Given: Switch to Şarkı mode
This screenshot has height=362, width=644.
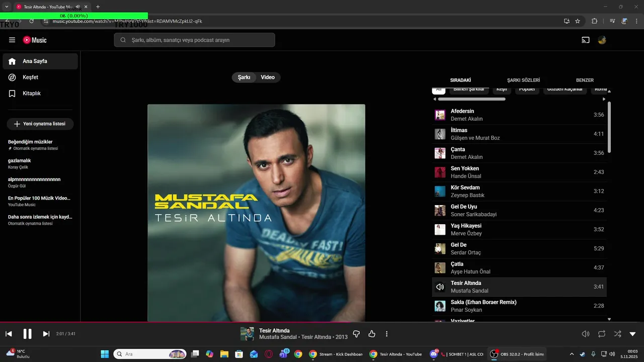Looking at the screenshot, I should (244, 77).
